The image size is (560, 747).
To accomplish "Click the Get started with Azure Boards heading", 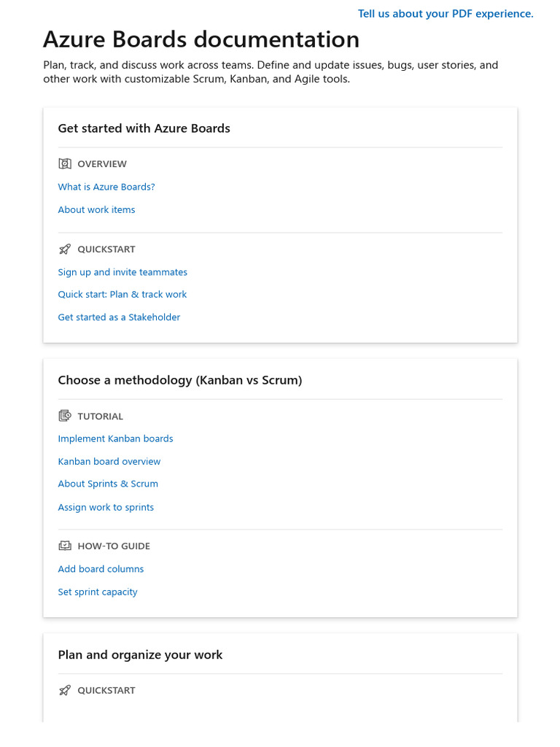I will 144,128.
